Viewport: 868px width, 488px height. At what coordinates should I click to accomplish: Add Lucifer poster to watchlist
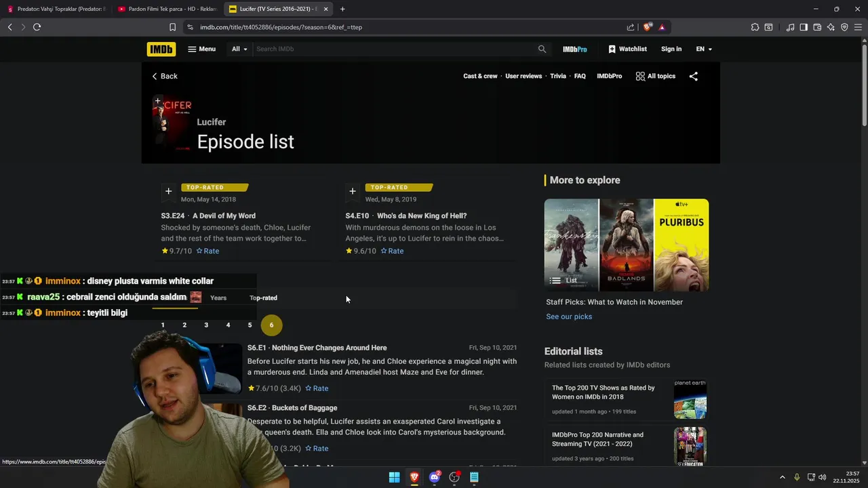[158, 102]
